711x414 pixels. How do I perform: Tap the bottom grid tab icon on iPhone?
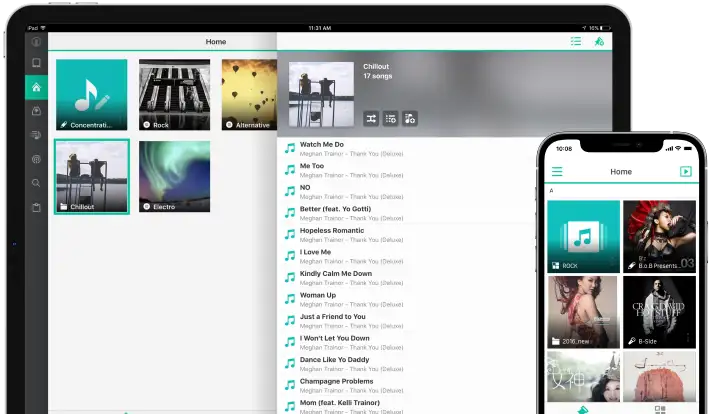[x=660, y=410]
